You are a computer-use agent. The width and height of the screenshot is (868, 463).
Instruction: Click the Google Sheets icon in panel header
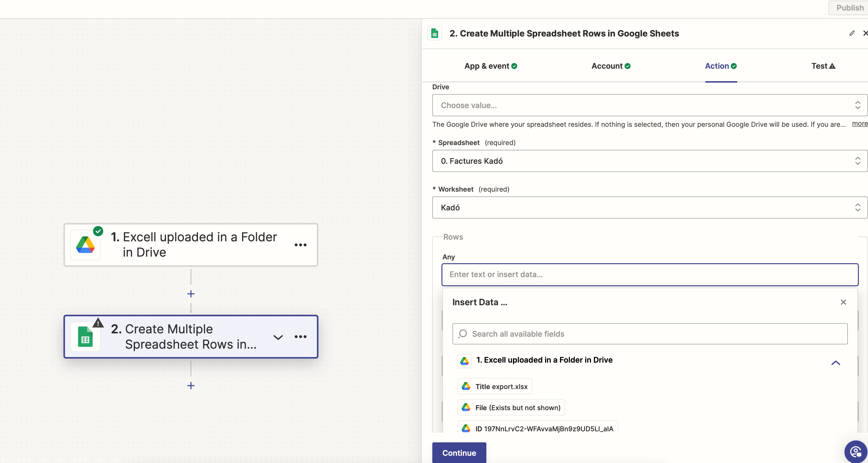click(x=435, y=33)
